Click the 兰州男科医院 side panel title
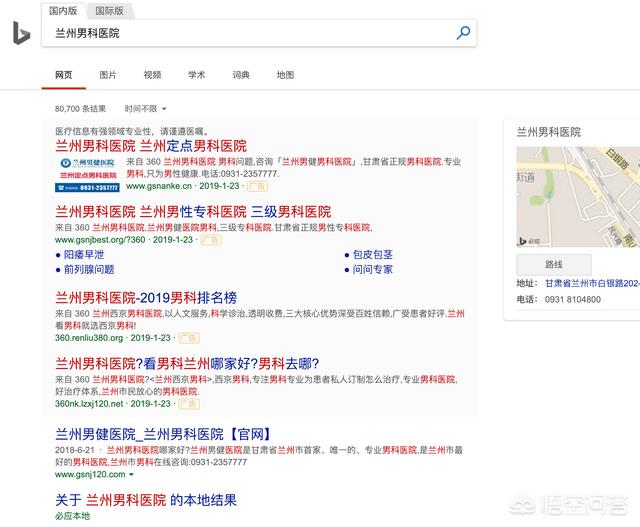The height and width of the screenshot is (527, 640). pos(549,132)
